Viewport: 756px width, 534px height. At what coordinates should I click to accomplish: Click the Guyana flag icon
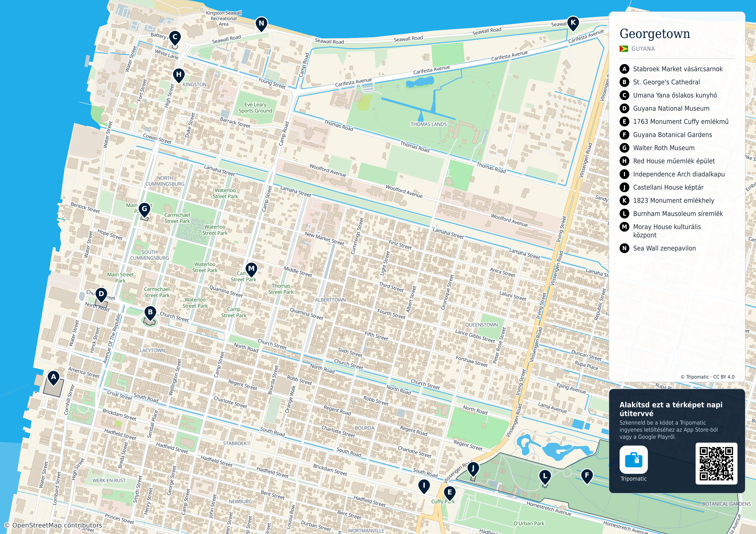click(x=624, y=49)
